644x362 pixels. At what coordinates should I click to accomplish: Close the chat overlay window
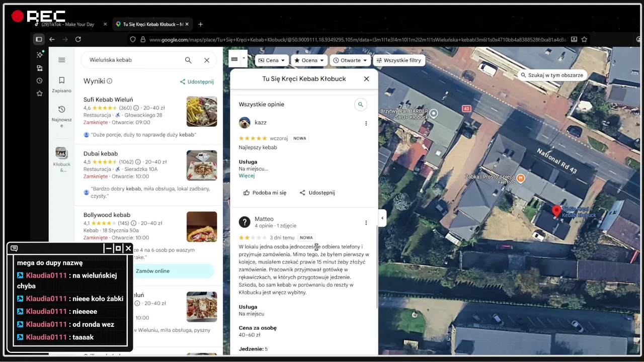point(128,248)
